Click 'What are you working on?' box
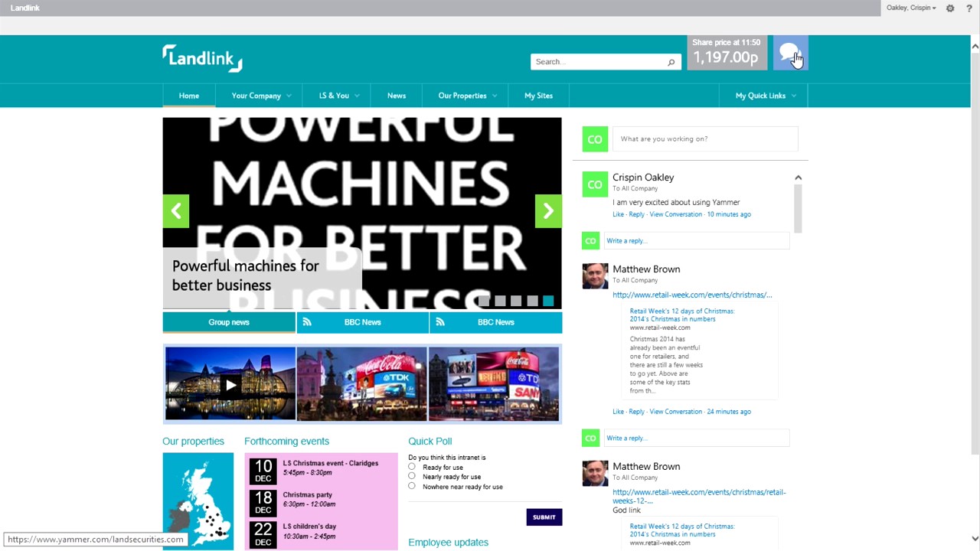Viewport: 980px width, 551px height. point(705,139)
